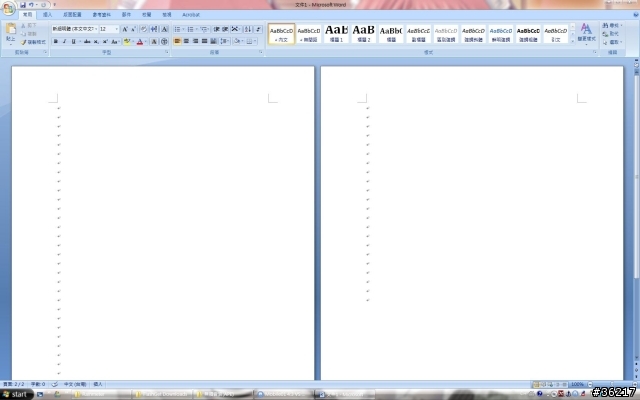Open the Page Layout ribbon tab
This screenshot has height=400, width=640.
[x=72, y=15]
